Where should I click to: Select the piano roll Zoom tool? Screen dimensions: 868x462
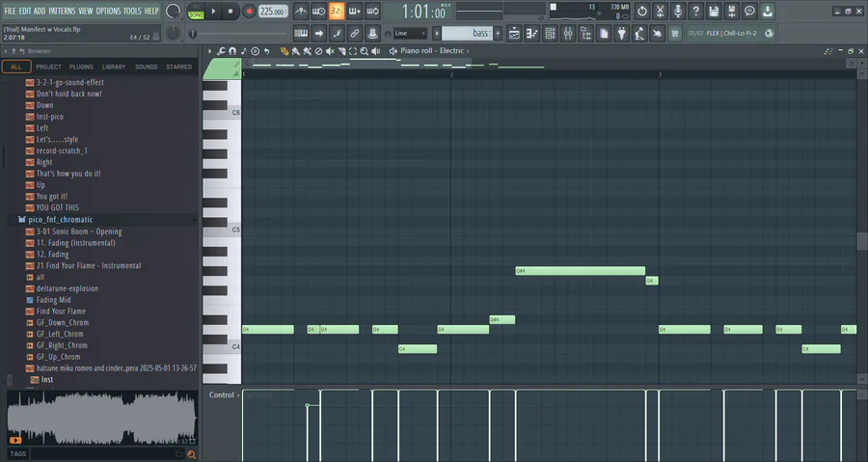point(365,51)
